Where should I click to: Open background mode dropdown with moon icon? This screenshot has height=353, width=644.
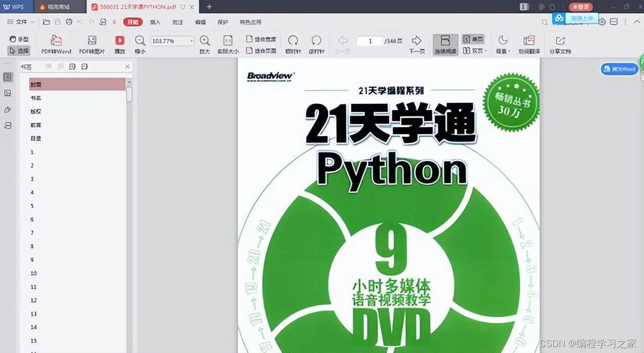click(503, 45)
